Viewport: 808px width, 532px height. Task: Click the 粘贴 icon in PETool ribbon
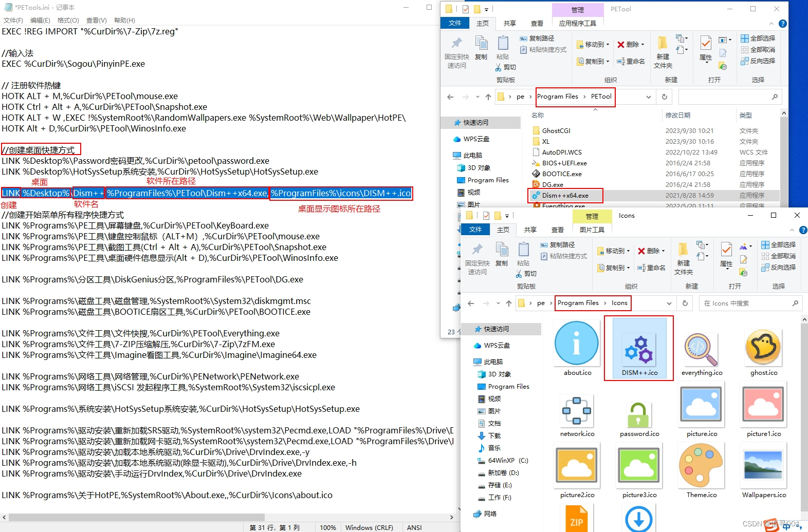pos(503,48)
